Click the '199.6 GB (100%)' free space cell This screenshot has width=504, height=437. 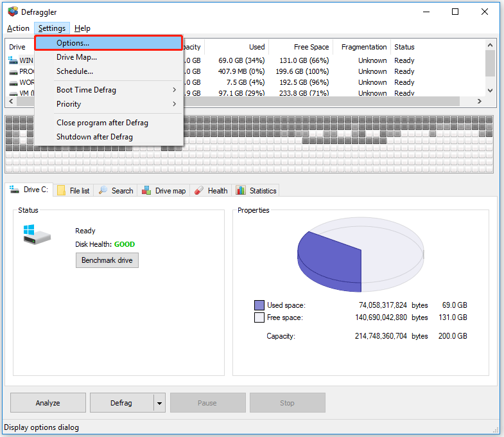(x=302, y=71)
